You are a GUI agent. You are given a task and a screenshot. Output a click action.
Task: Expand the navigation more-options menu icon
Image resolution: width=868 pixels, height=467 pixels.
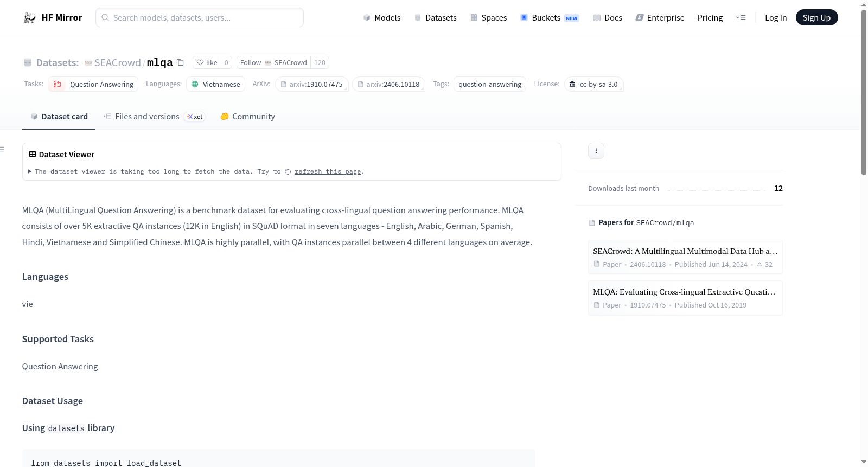point(741,18)
